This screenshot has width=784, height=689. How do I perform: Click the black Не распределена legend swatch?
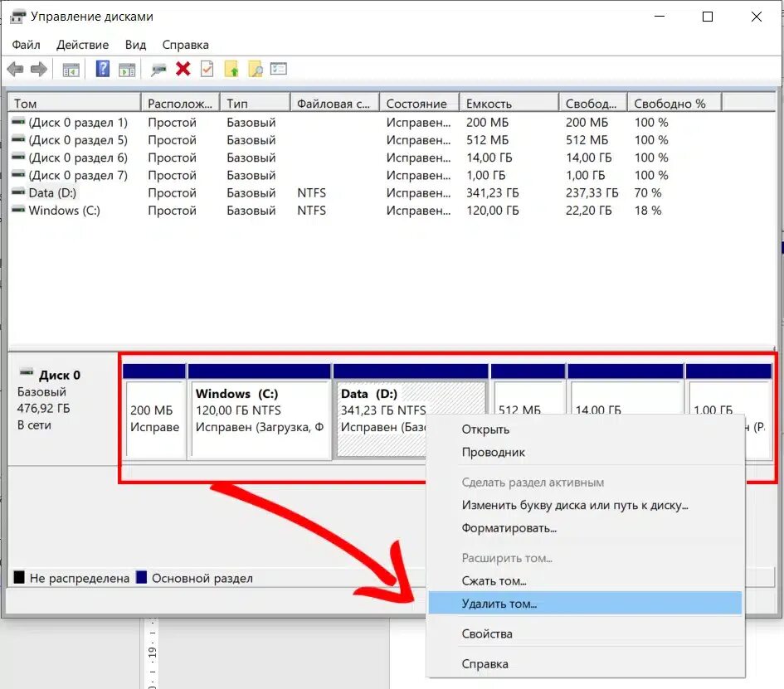point(19,578)
